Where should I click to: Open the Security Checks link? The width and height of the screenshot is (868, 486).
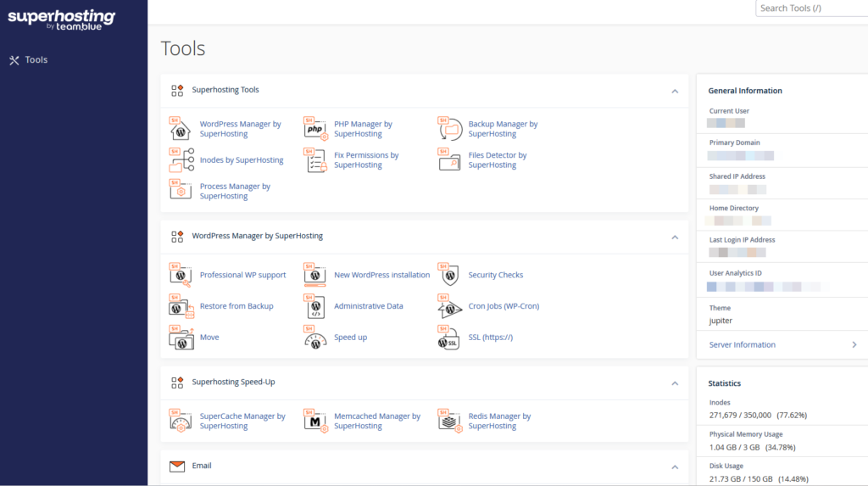(495, 275)
